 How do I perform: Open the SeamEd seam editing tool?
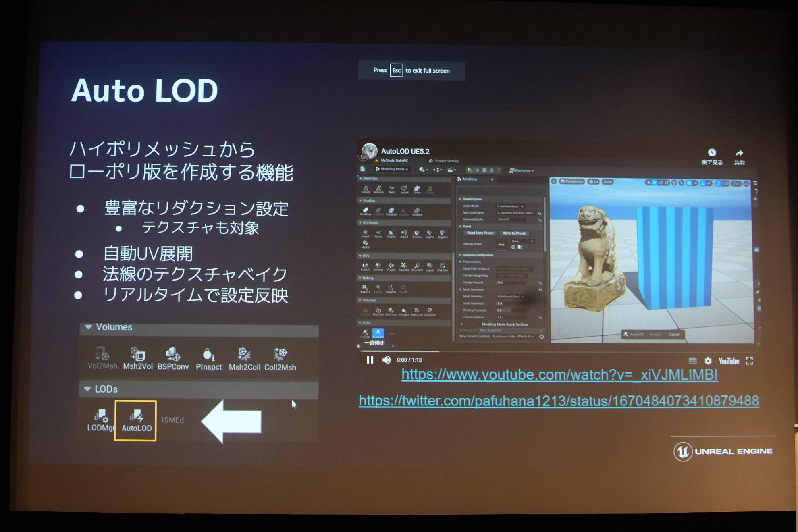coord(404,267)
